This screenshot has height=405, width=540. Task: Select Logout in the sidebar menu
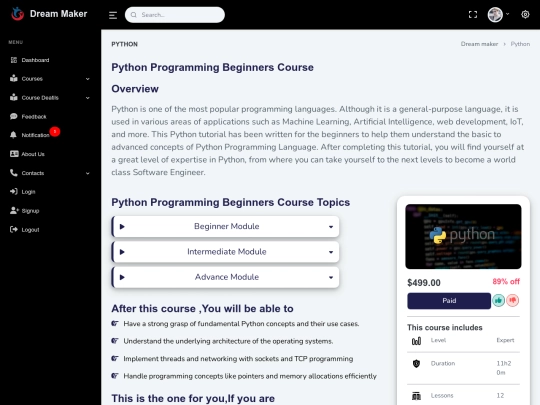(x=30, y=229)
